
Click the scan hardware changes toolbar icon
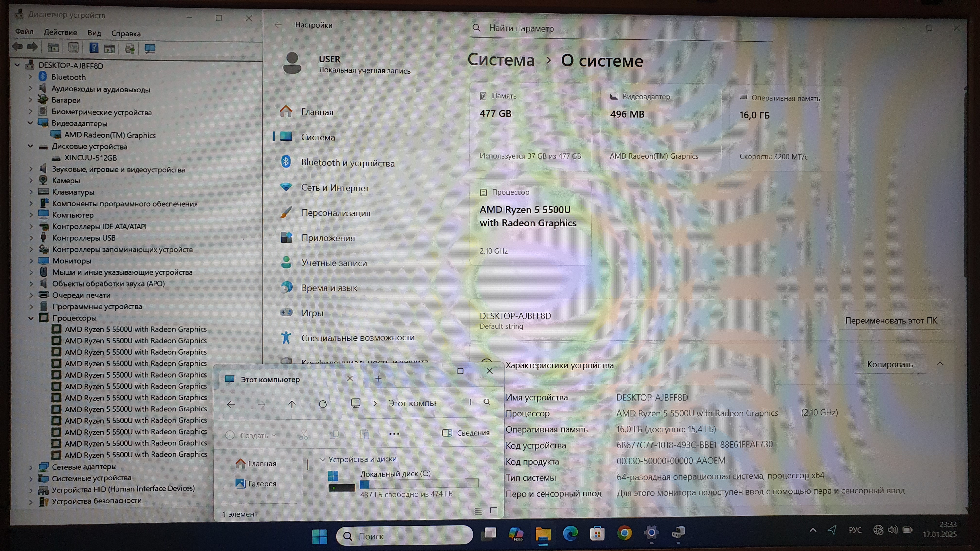(150, 49)
